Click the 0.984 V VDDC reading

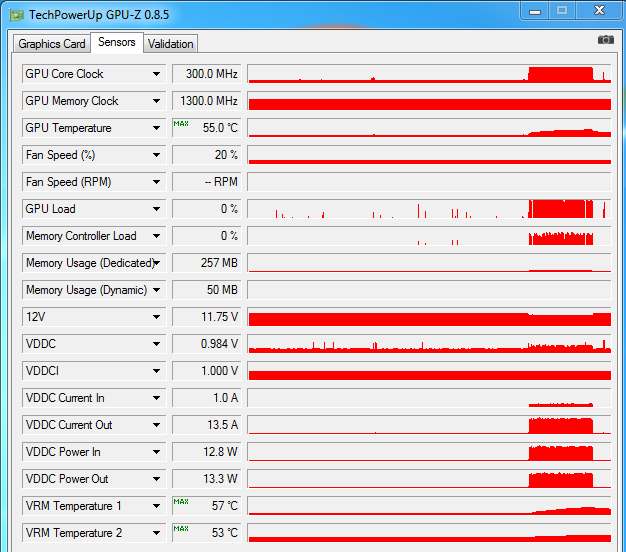pos(207,344)
